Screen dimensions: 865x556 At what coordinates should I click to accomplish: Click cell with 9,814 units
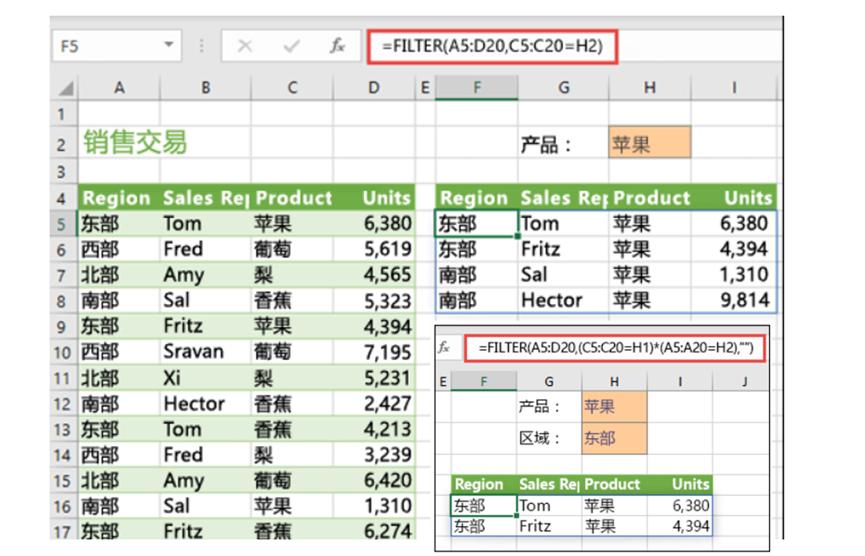(x=733, y=299)
